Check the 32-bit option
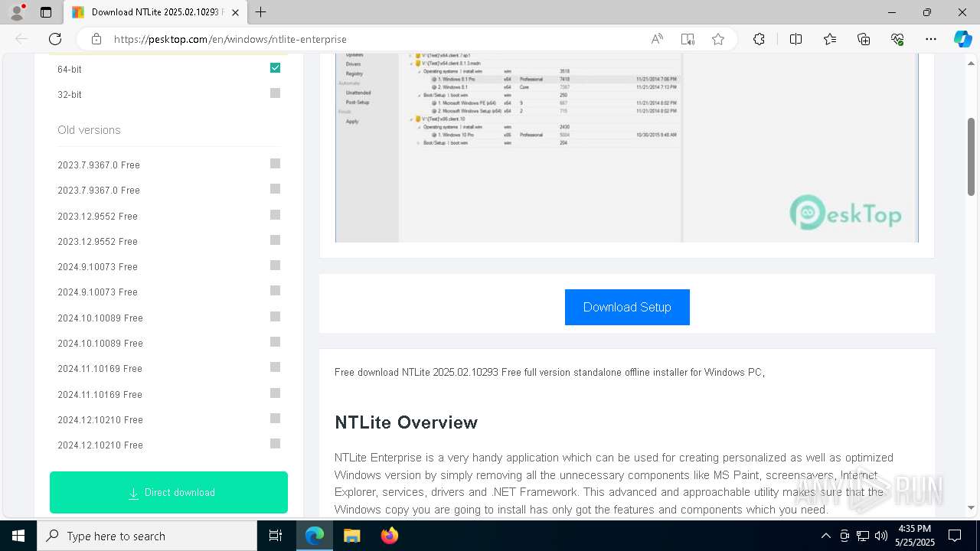This screenshot has width=980, height=551. [276, 93]
